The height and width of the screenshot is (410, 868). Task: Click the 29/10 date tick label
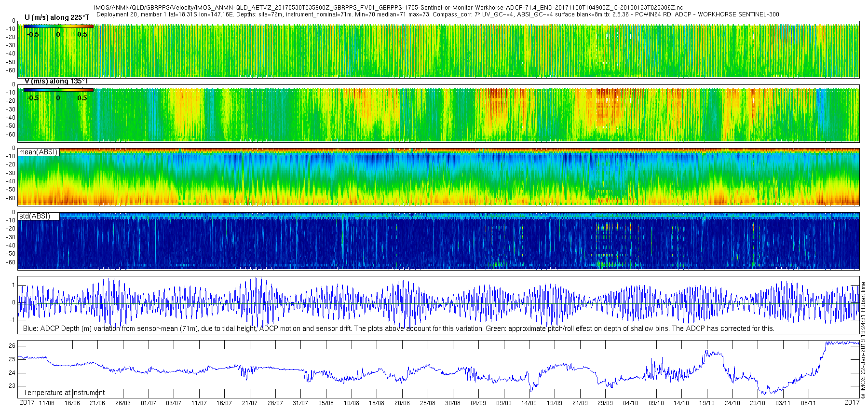[x=758, y=403]
